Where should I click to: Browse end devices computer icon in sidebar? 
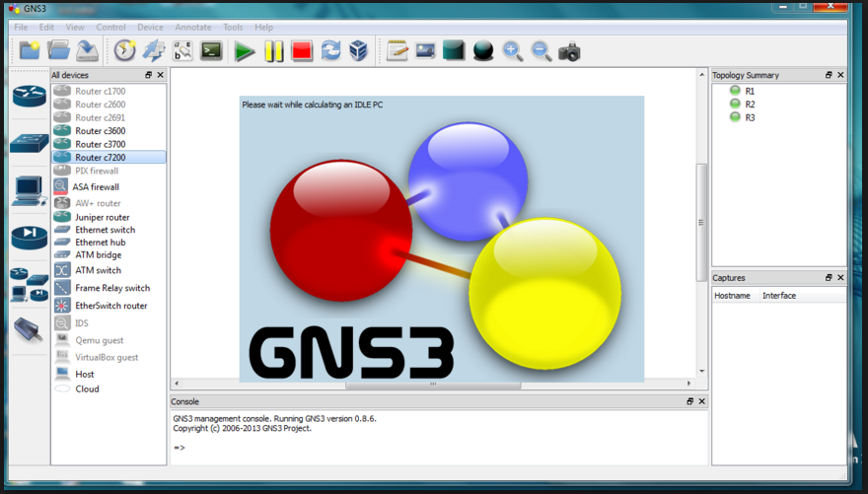pos(30,191)
